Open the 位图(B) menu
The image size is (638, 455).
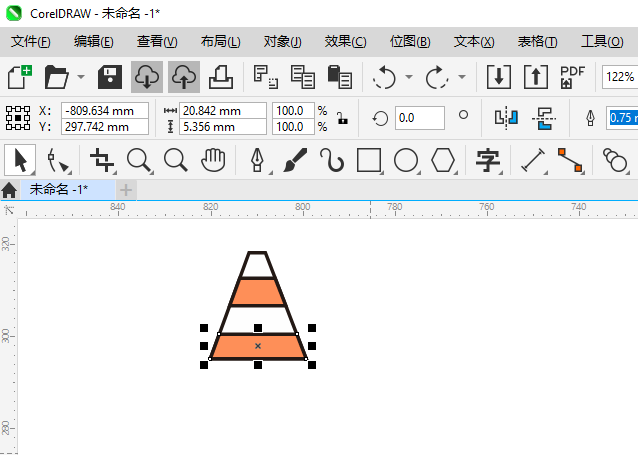(x=410, y=42)
